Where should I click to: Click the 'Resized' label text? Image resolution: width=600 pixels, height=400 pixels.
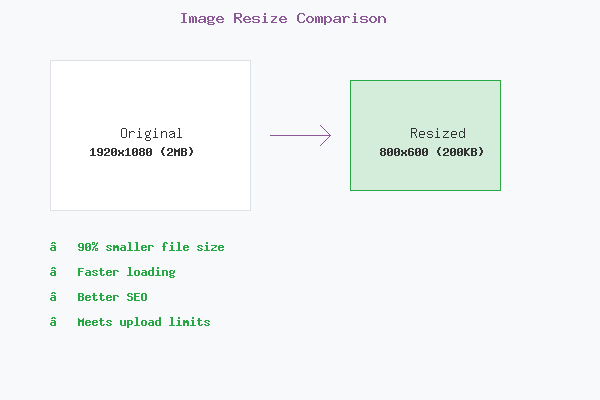[x=437, y=133]
